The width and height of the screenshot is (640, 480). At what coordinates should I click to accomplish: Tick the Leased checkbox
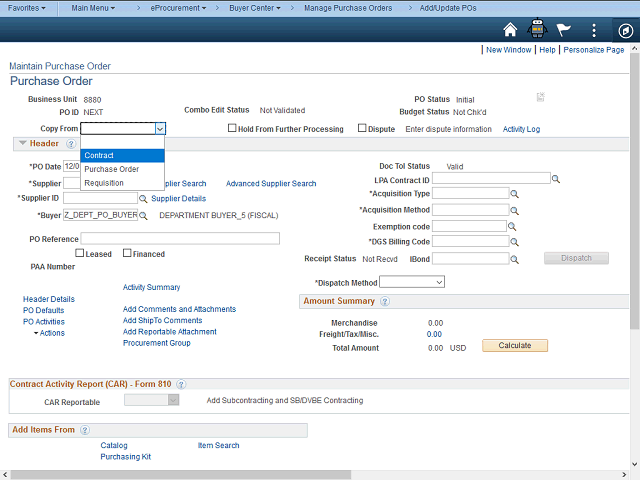80,254
